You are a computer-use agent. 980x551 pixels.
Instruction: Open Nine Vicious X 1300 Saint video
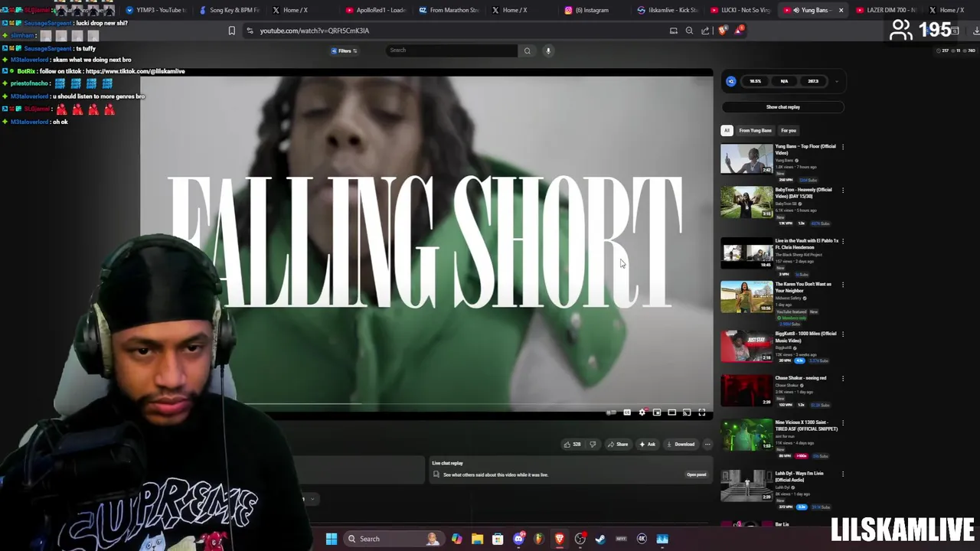point(746,435)
